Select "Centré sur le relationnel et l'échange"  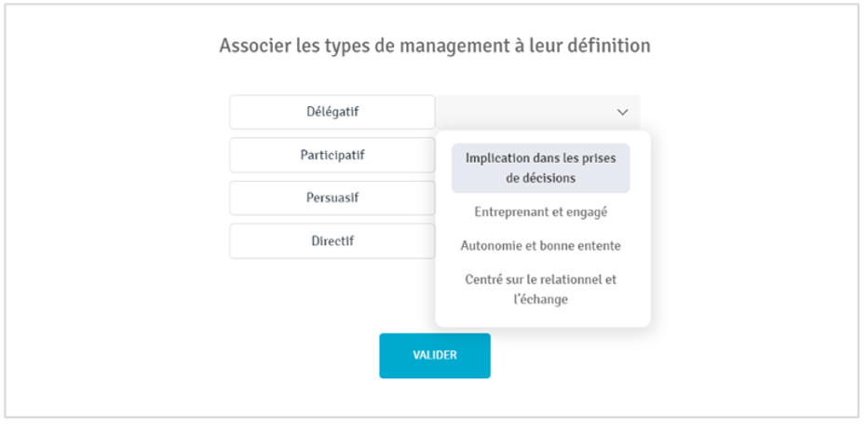540,289
